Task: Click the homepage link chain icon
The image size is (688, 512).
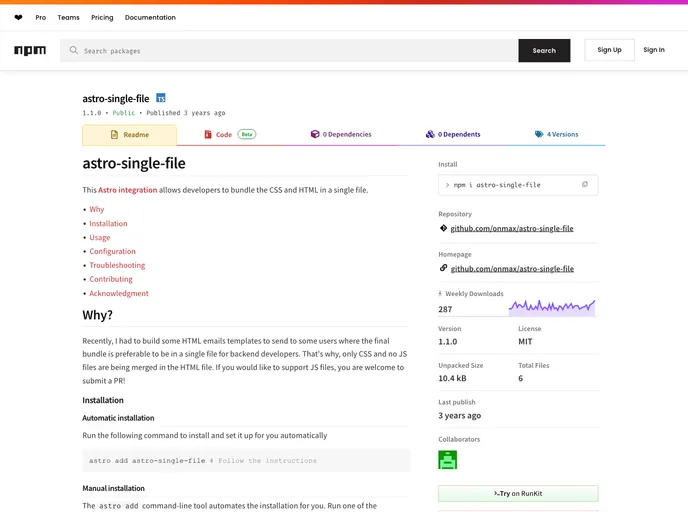Action: tap(443, 268)
